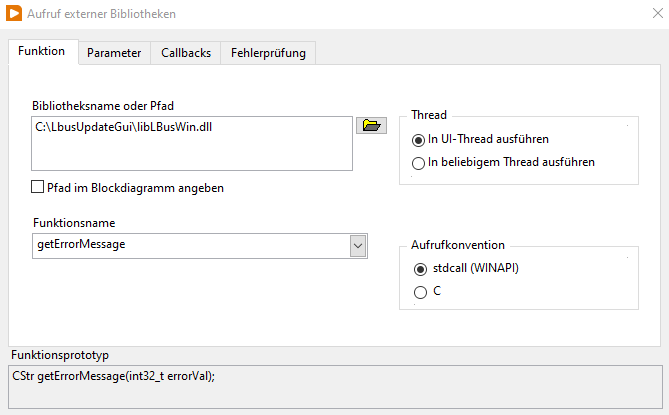Browse for library file with folder icon
Viewport: 669px width, 415px height.
371,125
